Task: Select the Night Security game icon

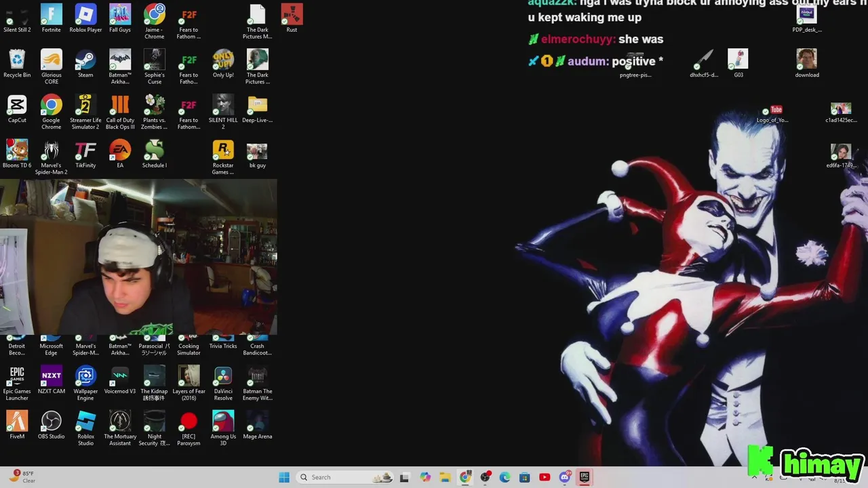Action: coord(155,429)
